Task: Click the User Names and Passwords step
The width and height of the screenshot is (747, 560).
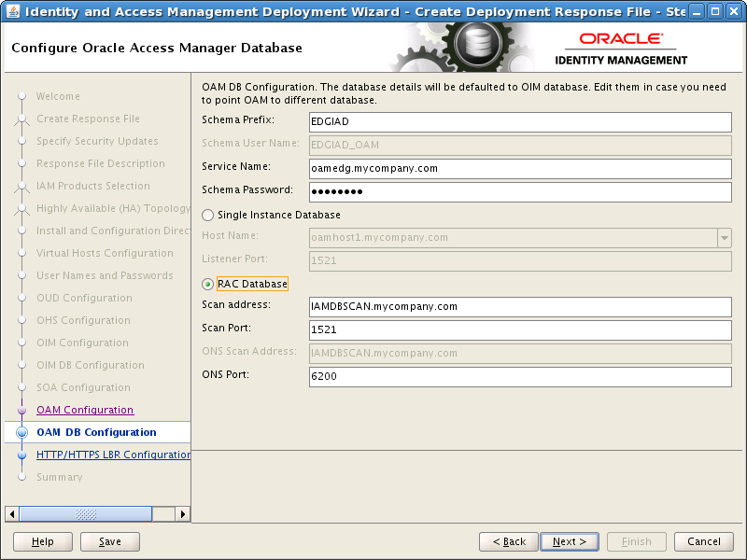Action: (105, 275)
